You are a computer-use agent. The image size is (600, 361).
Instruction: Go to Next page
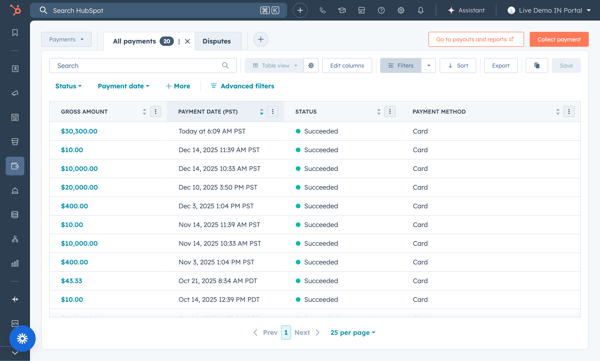[x=307, y=332]
